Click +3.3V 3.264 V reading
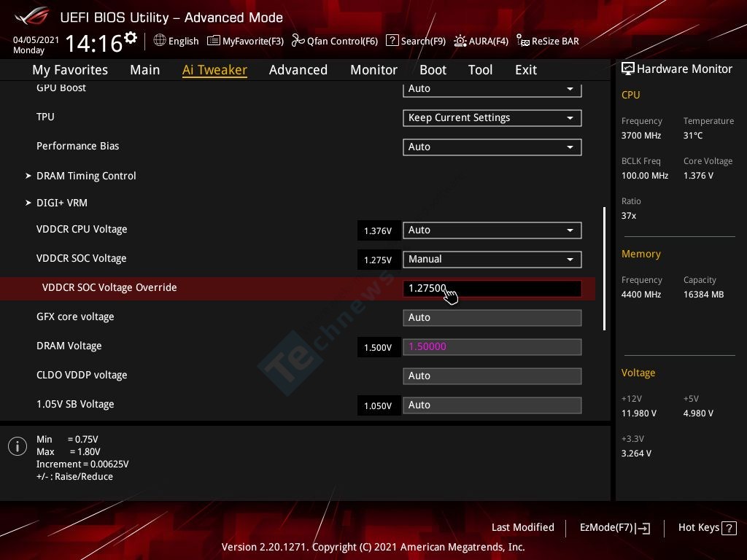 (x=636, y=454)
